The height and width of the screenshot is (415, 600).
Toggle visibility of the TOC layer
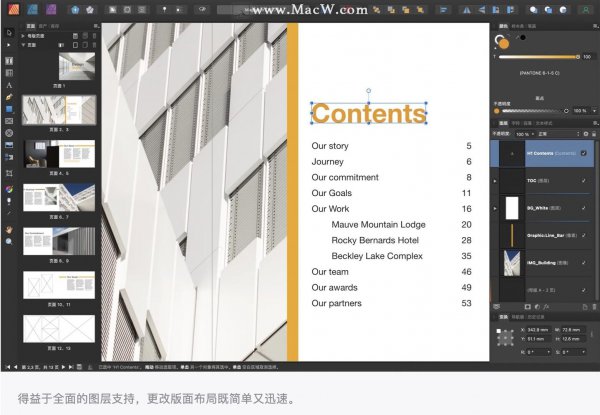point(584,181)
